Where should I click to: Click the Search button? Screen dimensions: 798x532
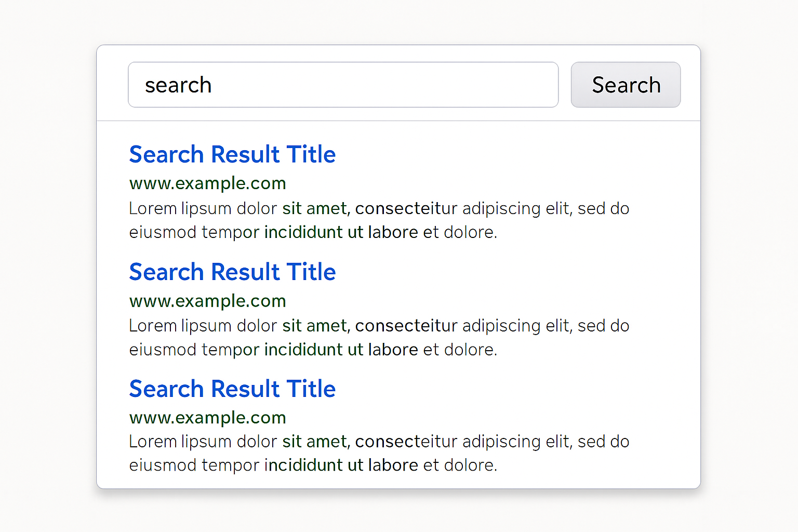pos(626,84)
